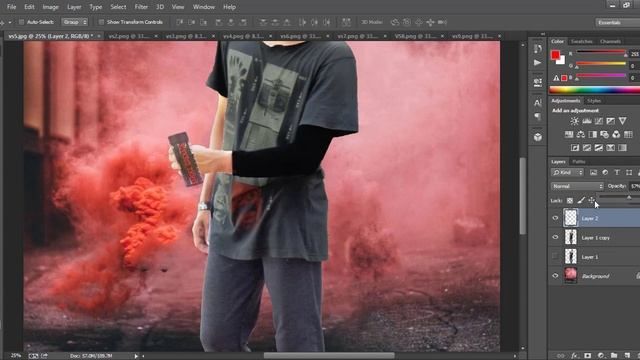Image resolution: width=640 pixels, height=360 pixels.
Task: Select the Layer 1 row name
Action: 590,257
